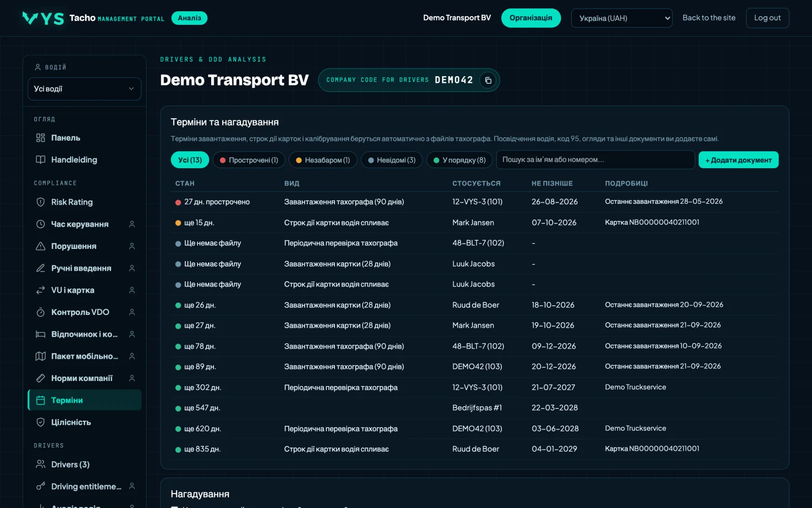Click the Норми компанії ruler icon
The height and width of the screenshot is (508, 812).
coord(41,378)
